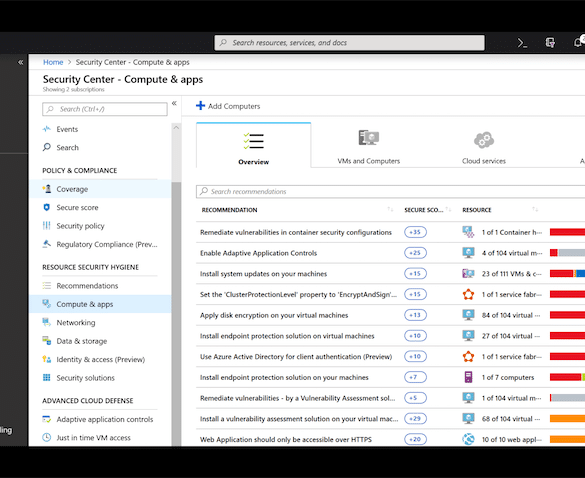Open 'Apply disk encryption on your virtual machines'
This screenshot has width=585, height=478.
(274, 315)
